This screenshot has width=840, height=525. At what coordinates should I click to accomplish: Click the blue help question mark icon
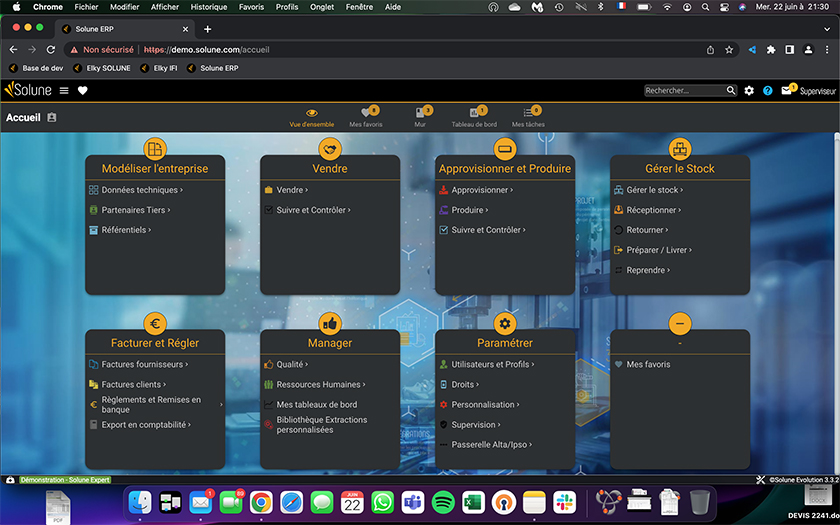pos(767,91)
